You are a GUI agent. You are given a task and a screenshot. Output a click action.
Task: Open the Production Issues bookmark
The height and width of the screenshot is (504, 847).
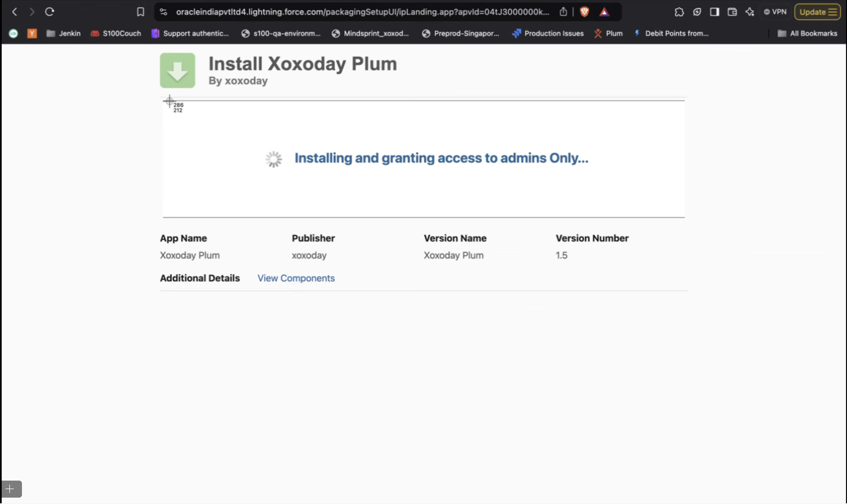548,33
